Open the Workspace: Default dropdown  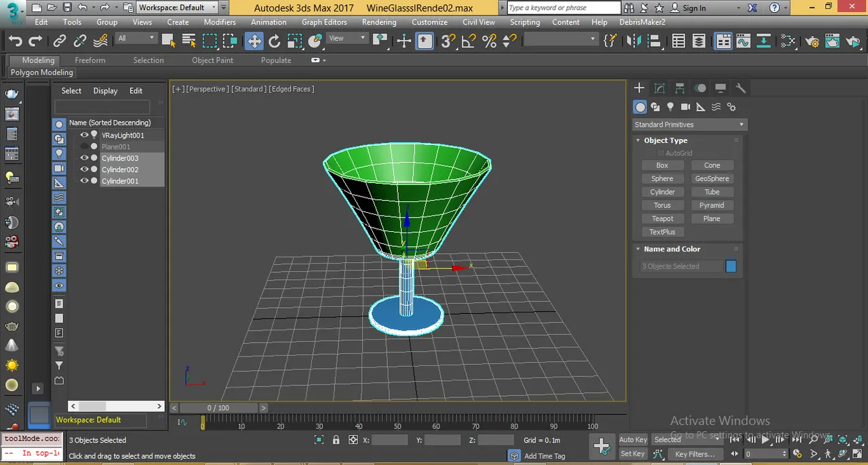(178, 7)
